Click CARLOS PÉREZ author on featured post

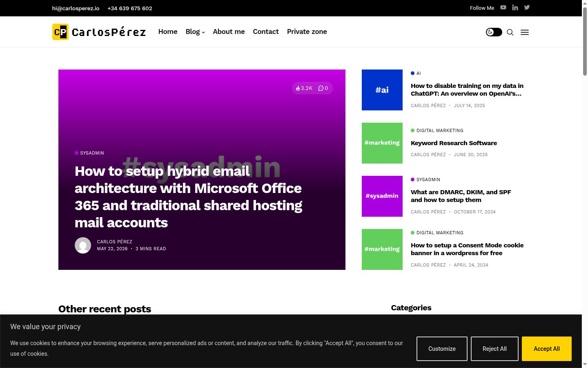pyautogui.click(x=115, y=242)
